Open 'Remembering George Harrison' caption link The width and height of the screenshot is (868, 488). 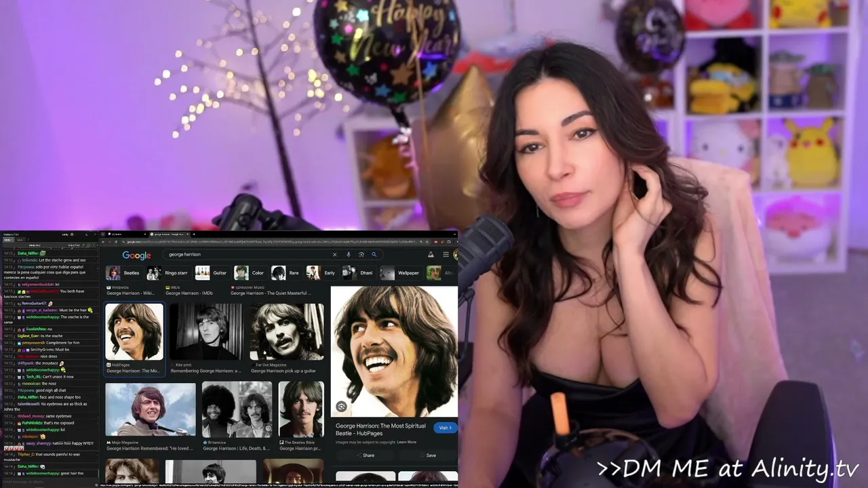click(206, 371)
